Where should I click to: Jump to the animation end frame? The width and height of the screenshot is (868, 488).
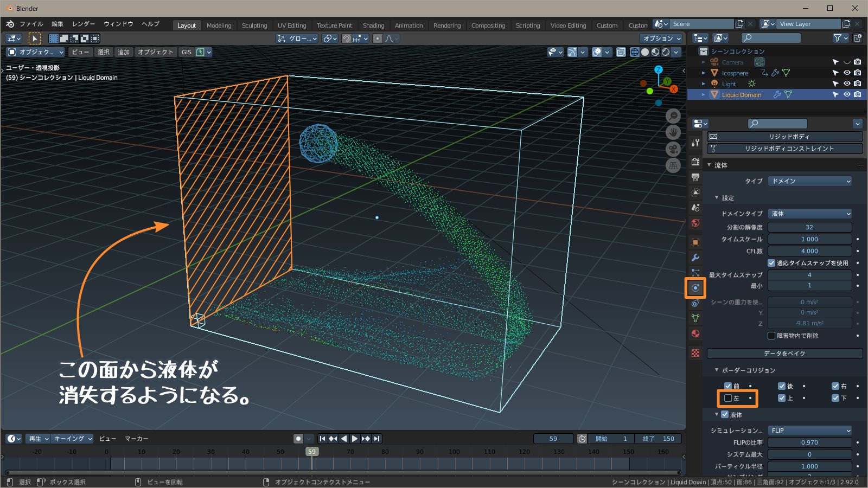(x=376, y=439)
